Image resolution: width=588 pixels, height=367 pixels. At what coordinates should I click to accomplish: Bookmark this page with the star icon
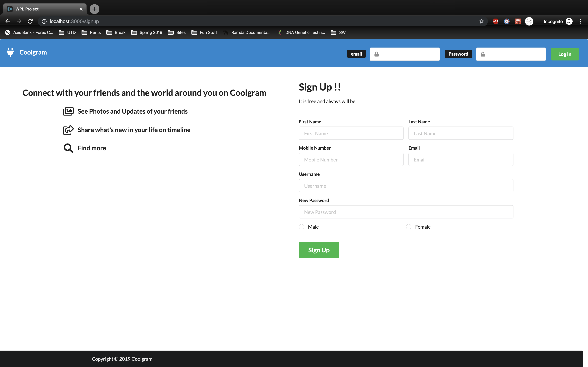[x=481, y=21]
